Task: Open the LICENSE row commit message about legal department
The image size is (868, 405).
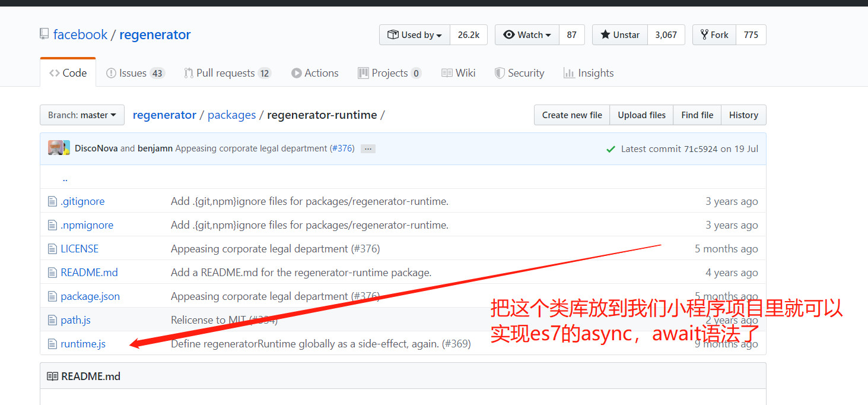Action: tap(275, 249)
